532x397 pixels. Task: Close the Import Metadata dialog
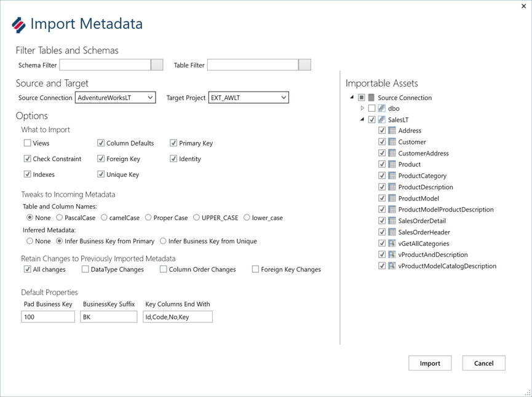pyautogui.click(x=523, y=6)
